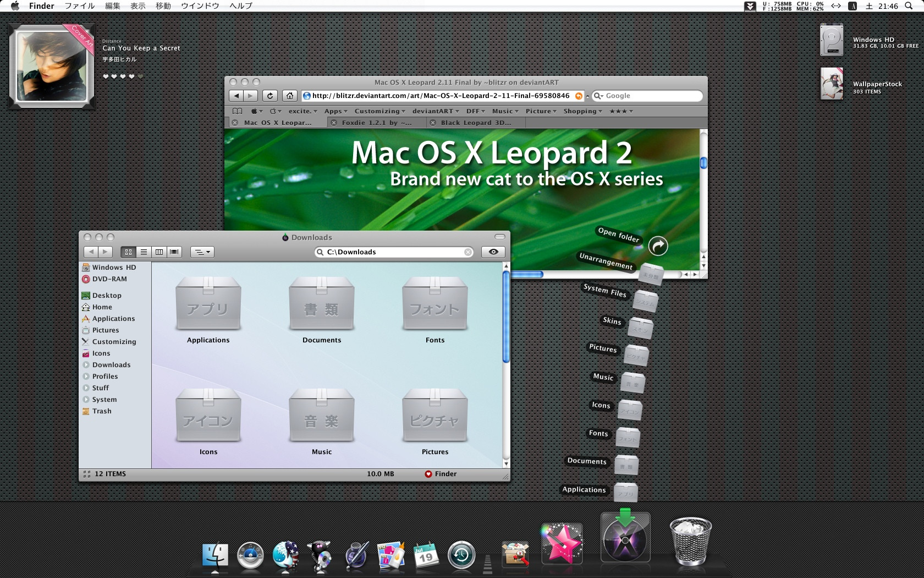Open the black robot disc icon in dock
Screen dimensions: 924x578
point(321,556)
